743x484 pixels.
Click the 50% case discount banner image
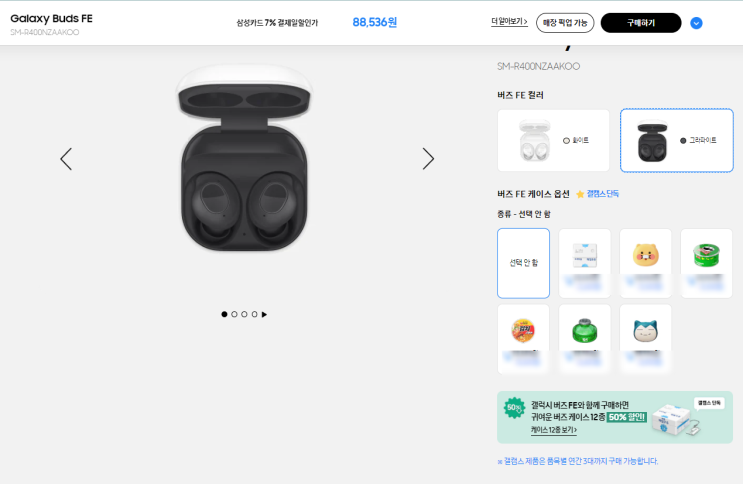(615, 417)
